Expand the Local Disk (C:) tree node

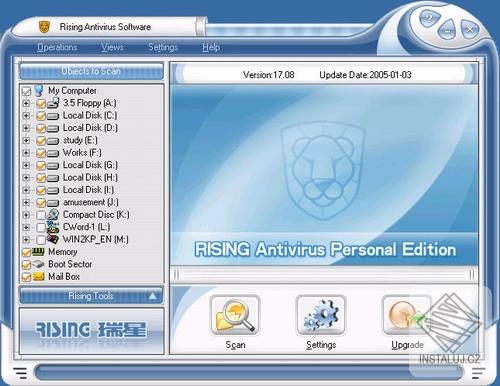pos(26,116)
